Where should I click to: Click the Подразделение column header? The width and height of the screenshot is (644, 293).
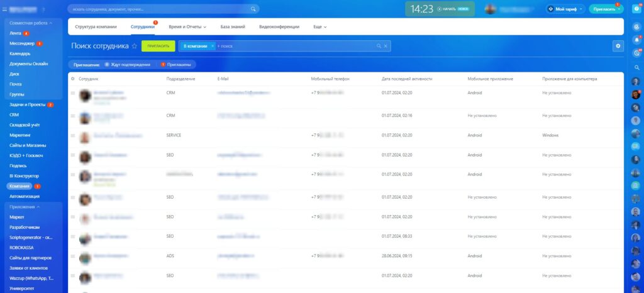[x=180, y=79]
